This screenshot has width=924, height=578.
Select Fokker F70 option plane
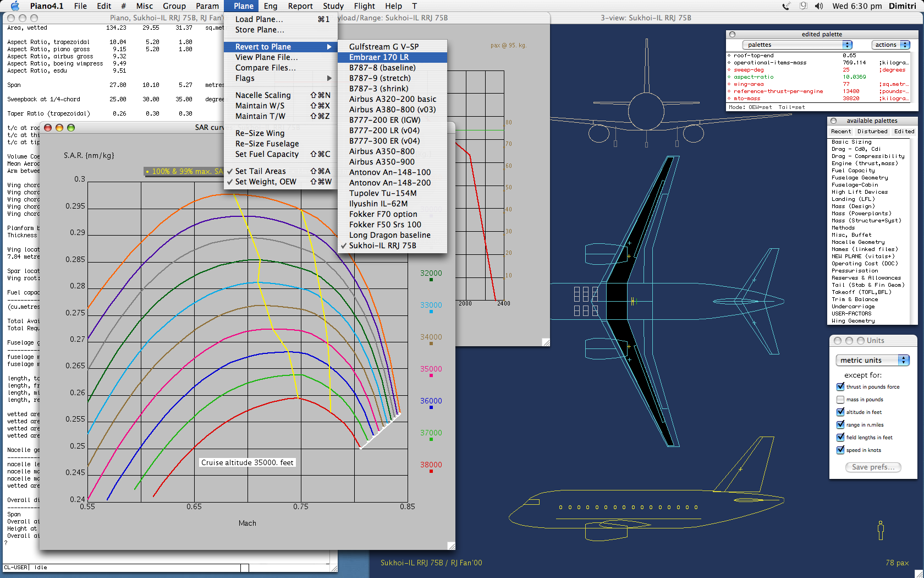393,214
